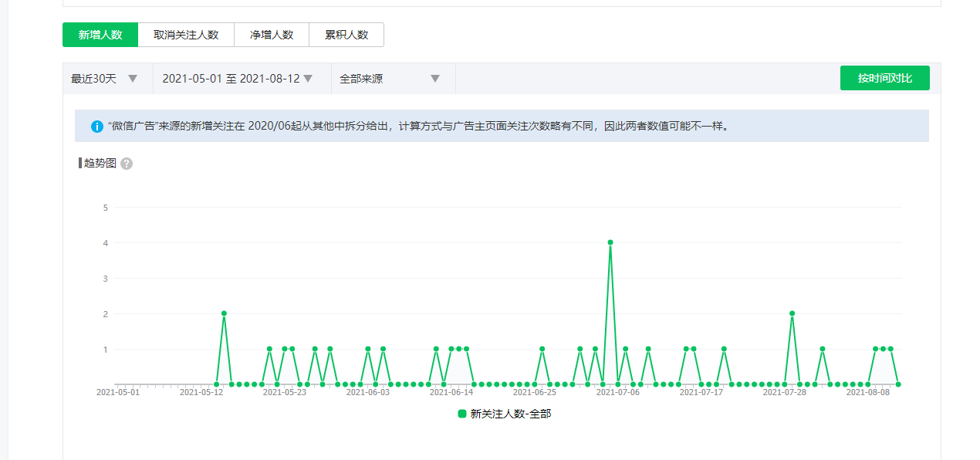Switch to the 净增人数 tab
Viewport: 980px width, 460px height.
point(272,35)
